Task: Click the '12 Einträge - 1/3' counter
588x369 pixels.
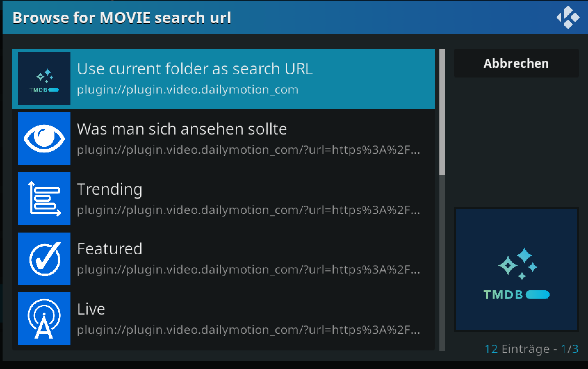Action: coord(531,349)
